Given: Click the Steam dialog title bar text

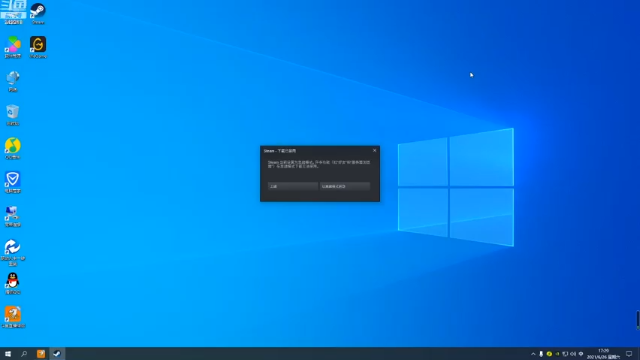Looking at the screenshot, I should point(280,151).
